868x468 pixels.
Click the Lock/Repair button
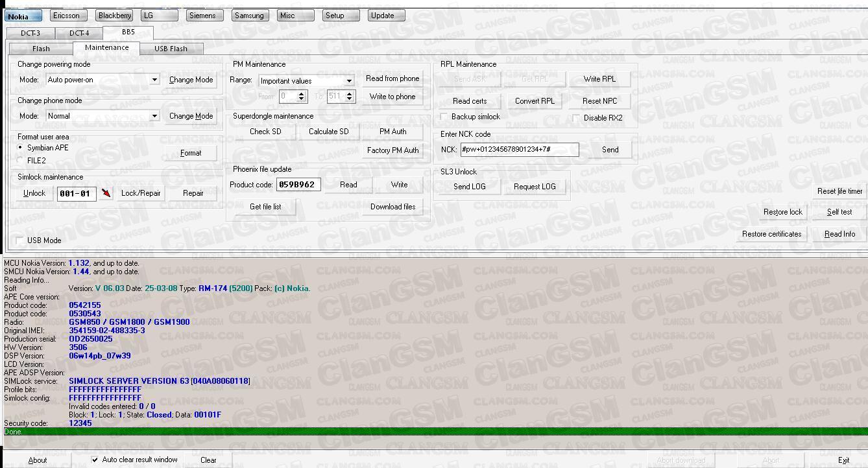tap(141, 193)
